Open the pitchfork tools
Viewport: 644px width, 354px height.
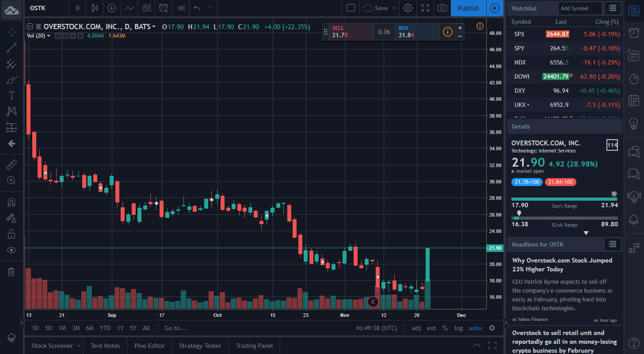[x=11, y=64]
